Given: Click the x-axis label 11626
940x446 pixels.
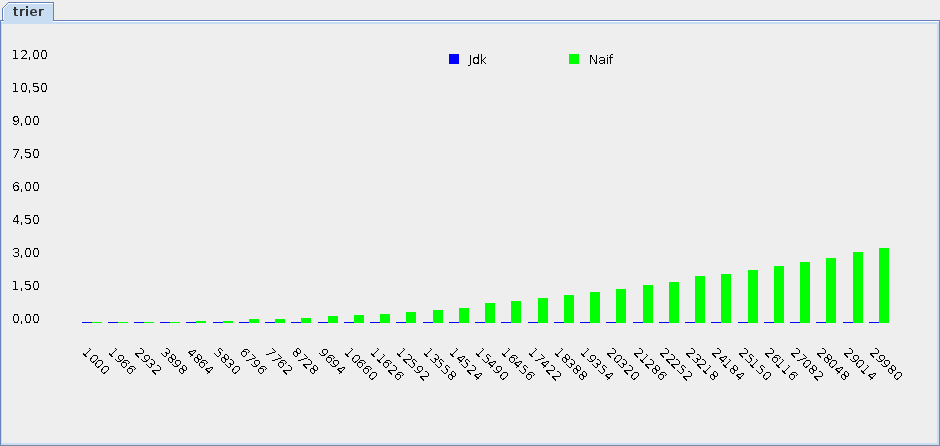Looking at the screenshot, I should pyautogui.click(x=386, y=364).
